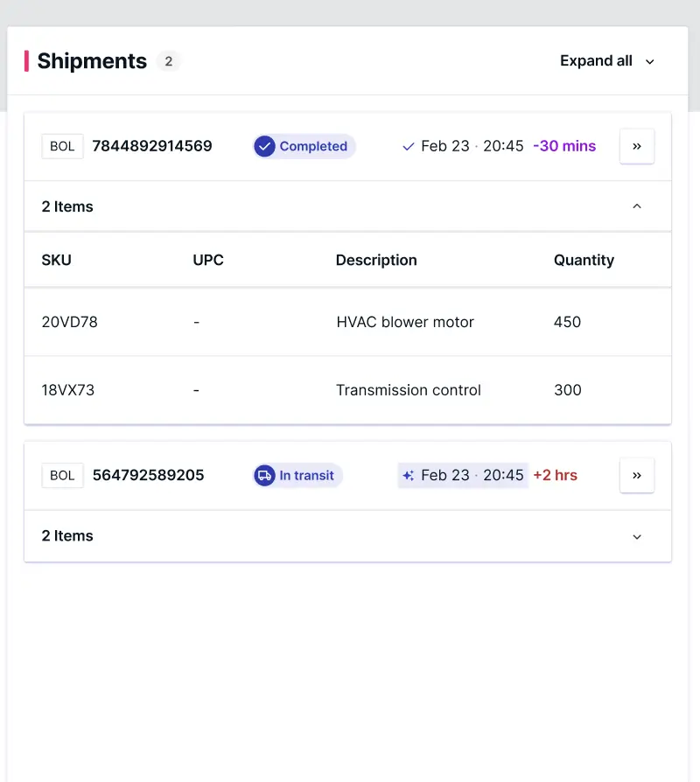This screenshot has width=700, height=782.
Task: Click the In transit status badge
Action: click(x=297, y=475)
